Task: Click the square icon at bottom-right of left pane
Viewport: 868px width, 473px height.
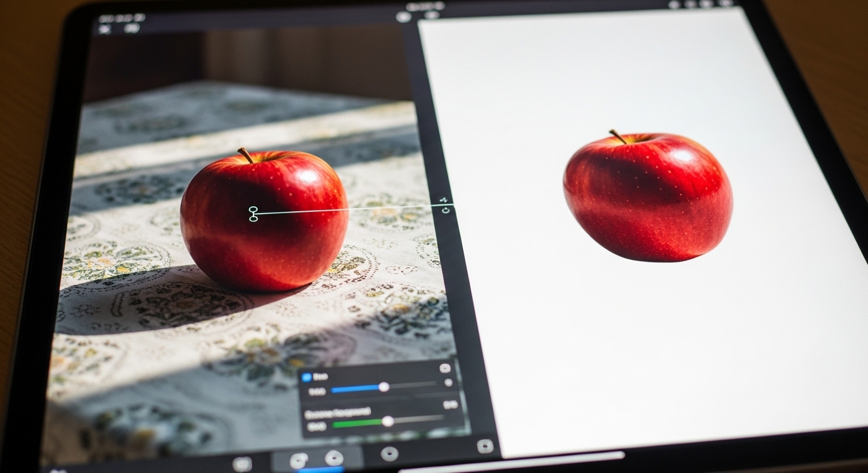Action: [x=485, y=447]
